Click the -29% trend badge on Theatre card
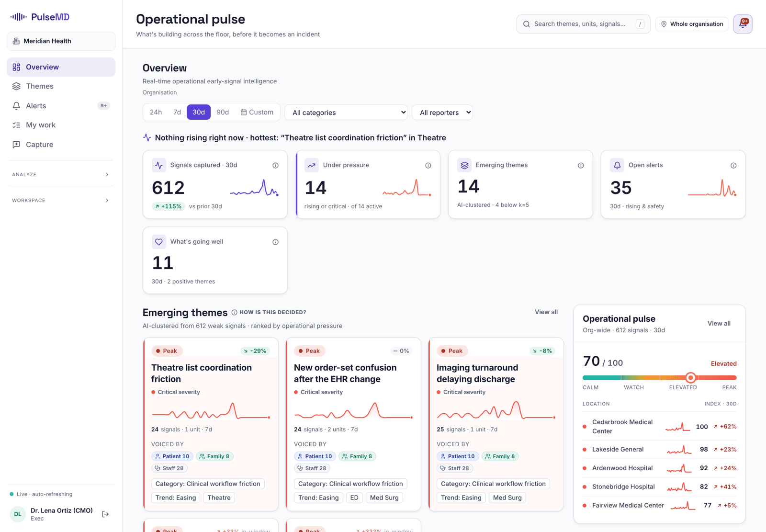 [x=255, y=351]
